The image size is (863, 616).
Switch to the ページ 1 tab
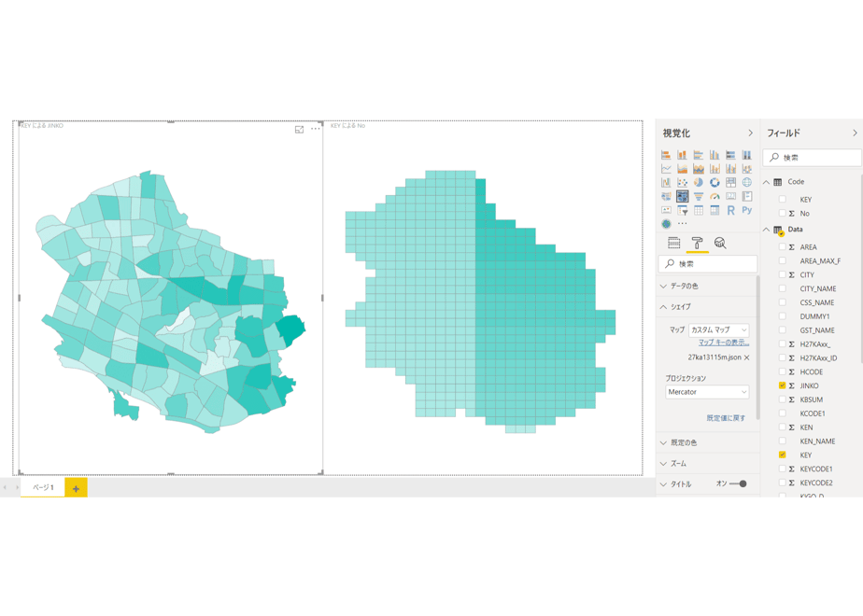pos(43,487)
